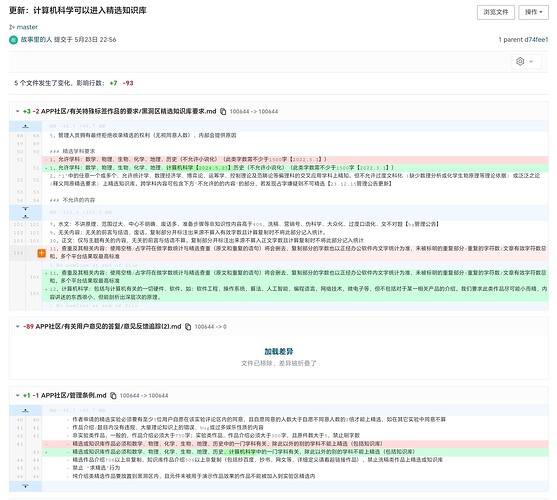This screenshot has width=557, height=500.
Task: Expand lines above in 管理条例.md diff
Action: pos(25,411)
